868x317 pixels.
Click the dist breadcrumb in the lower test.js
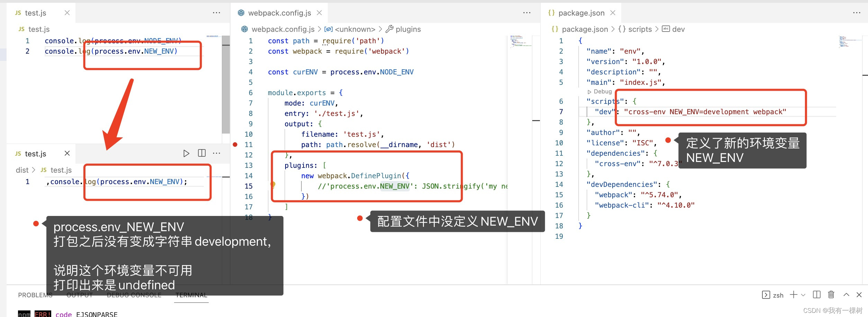[x=22, y=170]
